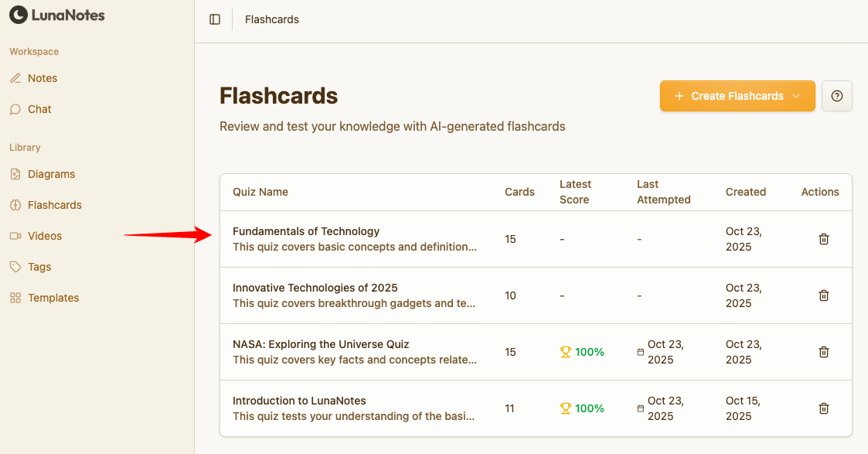Open the Innovative Technologies of 2025 quiz
This screenshot has width=868, height=454.
pos(315,288)
